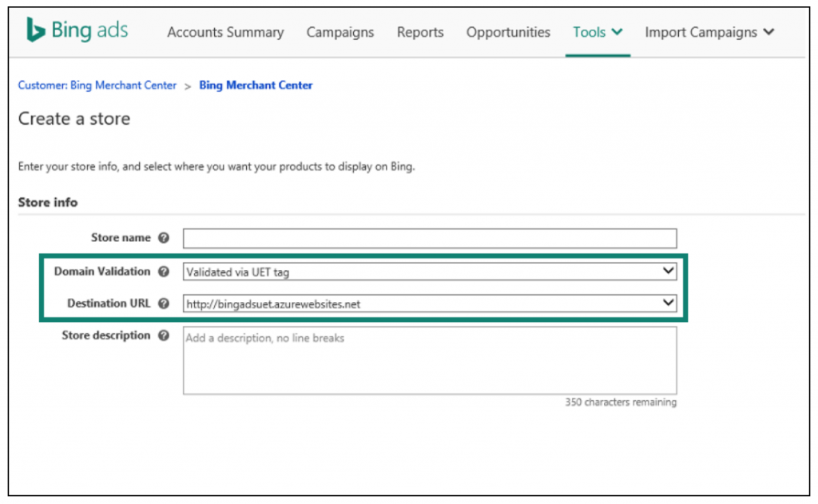Click the bold Bing Merchant Center breadcrumb

click(x=256, y=85)
